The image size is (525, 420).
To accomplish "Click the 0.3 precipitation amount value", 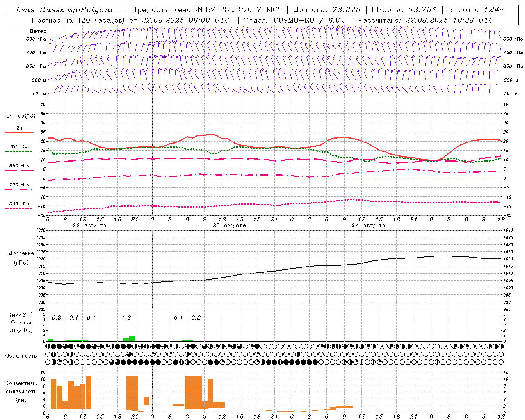I will tap(57, 318).
